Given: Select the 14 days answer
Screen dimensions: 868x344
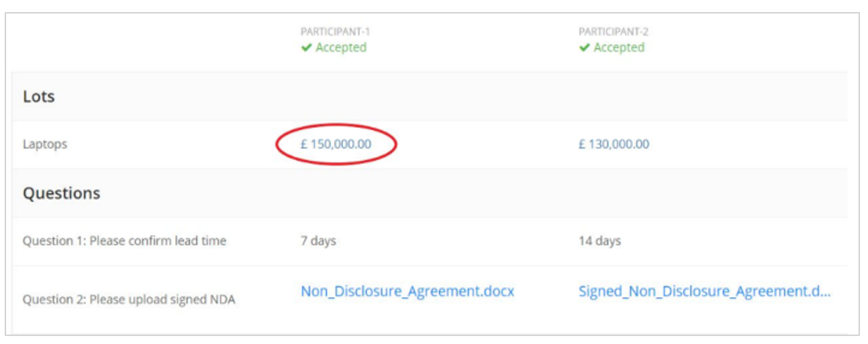Looking at the screenshot, I should (600, 241).
